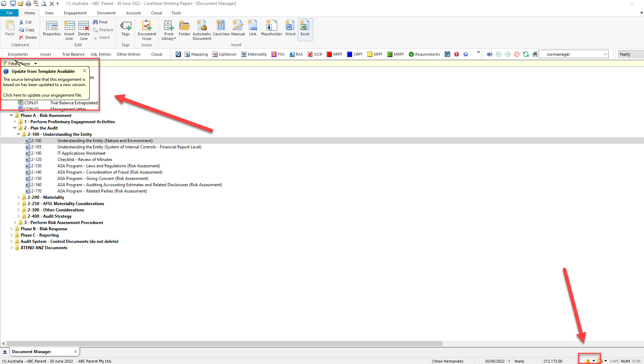644x364 pixels.
Task: Open the FSA toolbar item
Action: (x=278, y=54)
